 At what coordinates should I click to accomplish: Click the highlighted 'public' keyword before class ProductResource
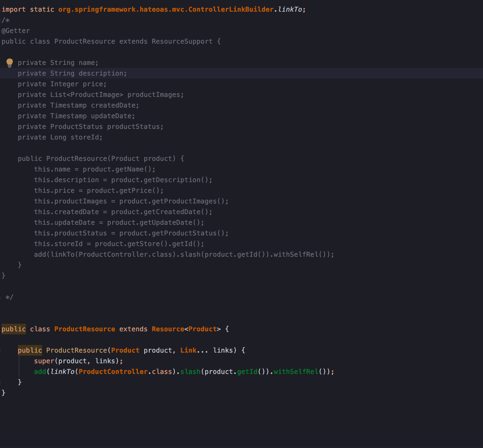click(14, 329)
